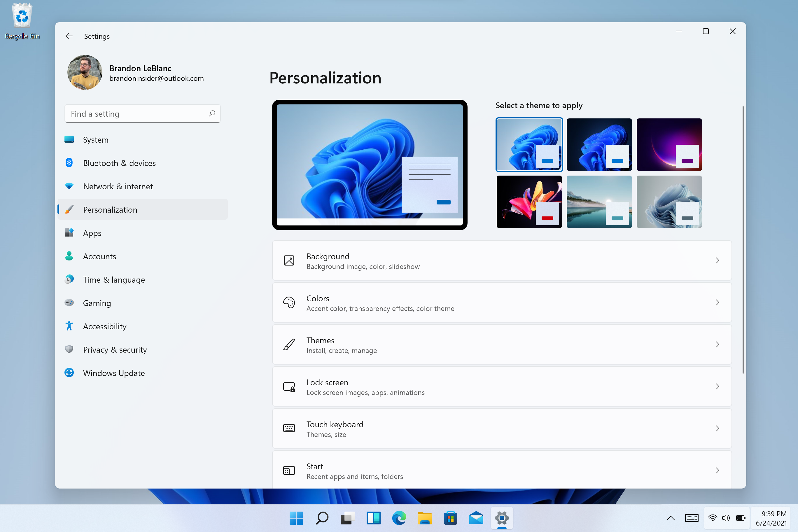The image size is (798, 532).
Task: Open Bluetooth and devices settings
Action: click(x=119, y=163)
